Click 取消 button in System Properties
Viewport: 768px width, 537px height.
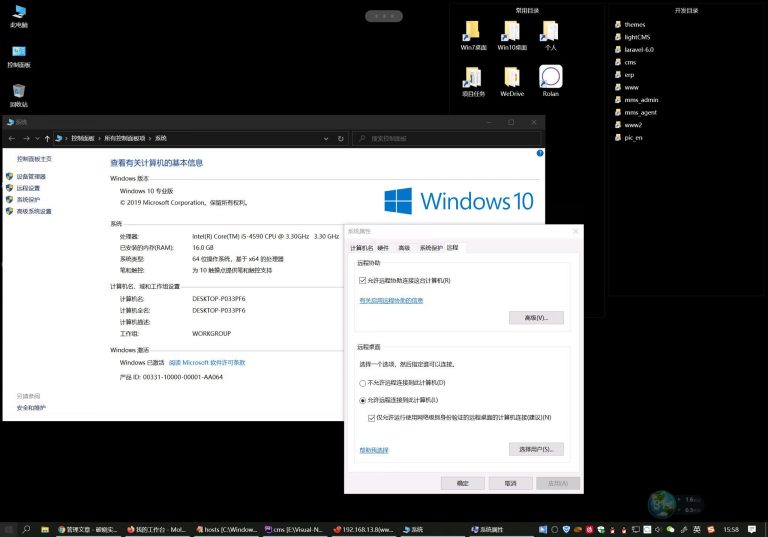tap(510, 484)
